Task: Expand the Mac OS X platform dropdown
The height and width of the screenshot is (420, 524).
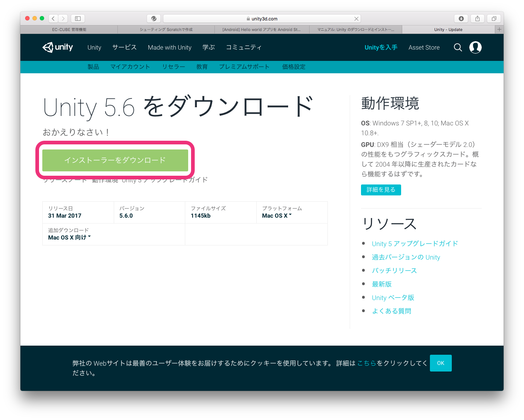Action: [x=277, y=215]
